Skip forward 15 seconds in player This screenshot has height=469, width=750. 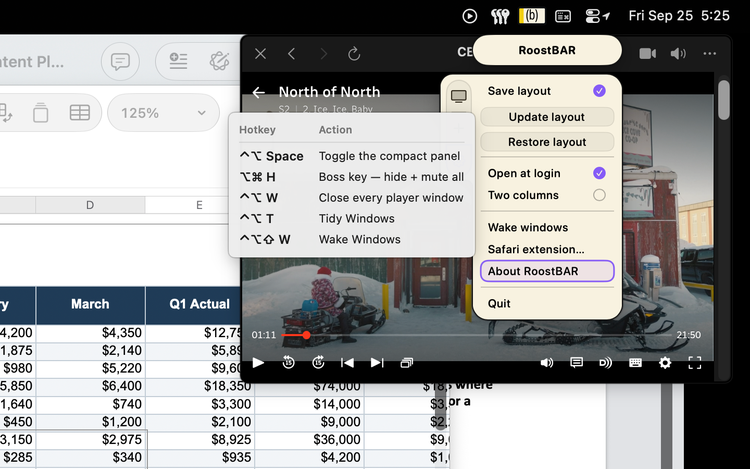(318, 363)
